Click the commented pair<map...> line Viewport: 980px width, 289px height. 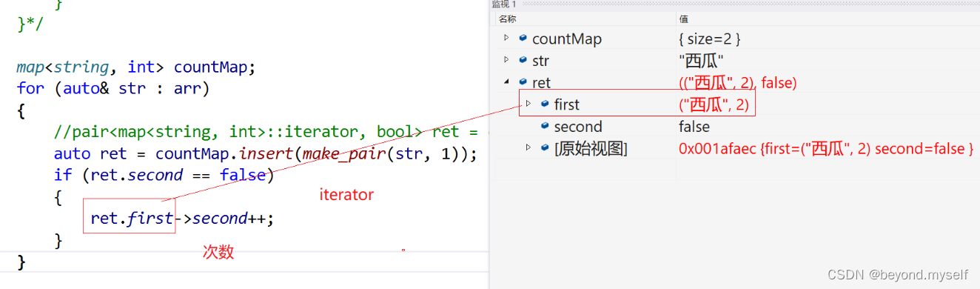pyautogui.click(x=271, y=132)
